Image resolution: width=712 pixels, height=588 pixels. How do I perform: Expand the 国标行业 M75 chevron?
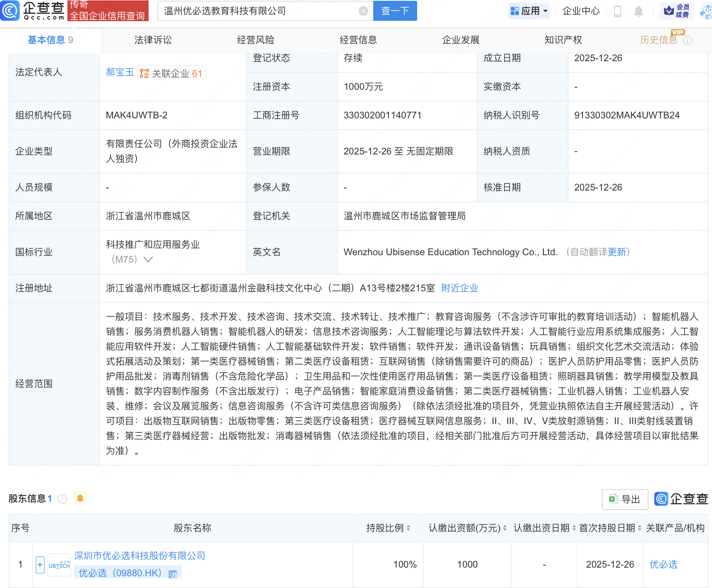point(148,260)
